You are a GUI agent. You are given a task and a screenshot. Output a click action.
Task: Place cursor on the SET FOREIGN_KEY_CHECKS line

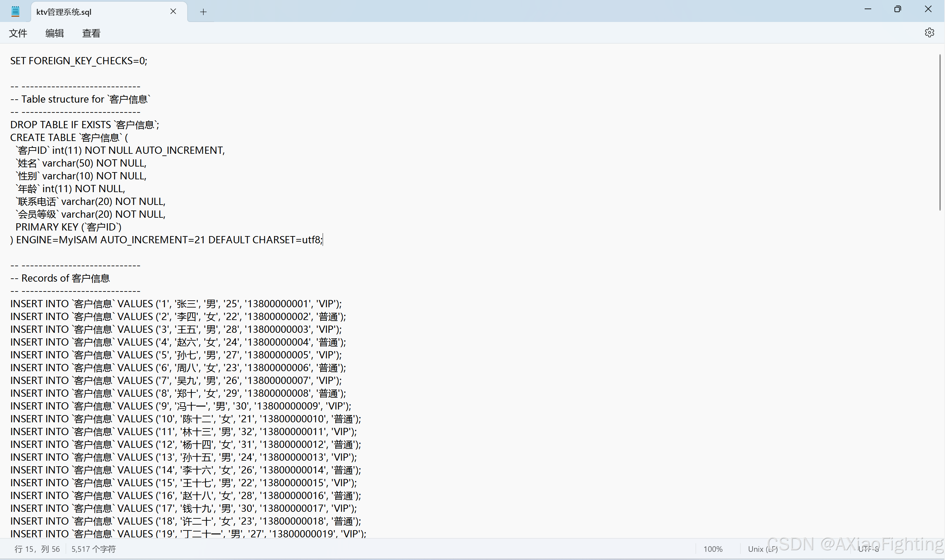[x=78, y=60]
